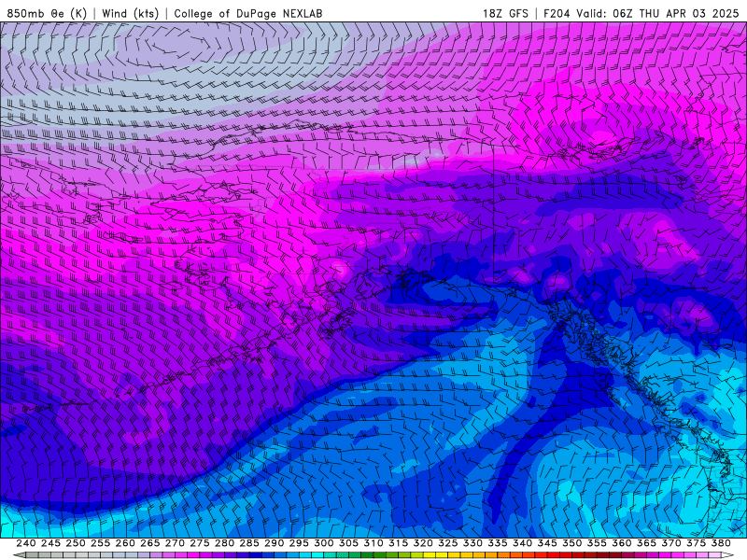The width and height of the screenshot is (747, 560).
Task: Click the 380 value on the color scale
Action: coord(721,543)
